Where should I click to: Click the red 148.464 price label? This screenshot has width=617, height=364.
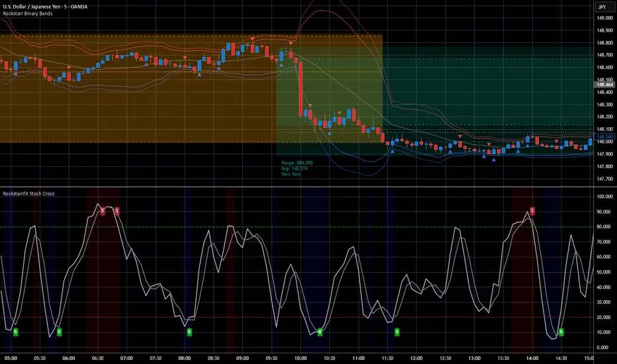point(603,84)
